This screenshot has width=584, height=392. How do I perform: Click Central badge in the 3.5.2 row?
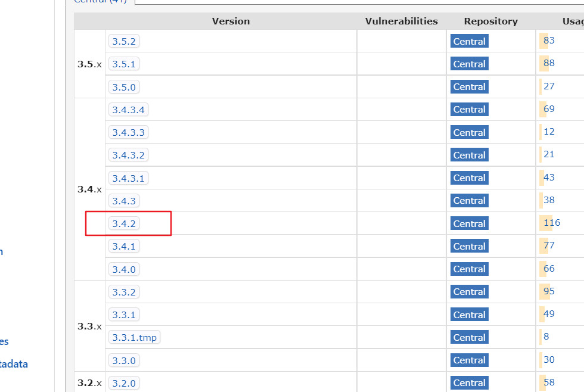[x=470, y=41]
